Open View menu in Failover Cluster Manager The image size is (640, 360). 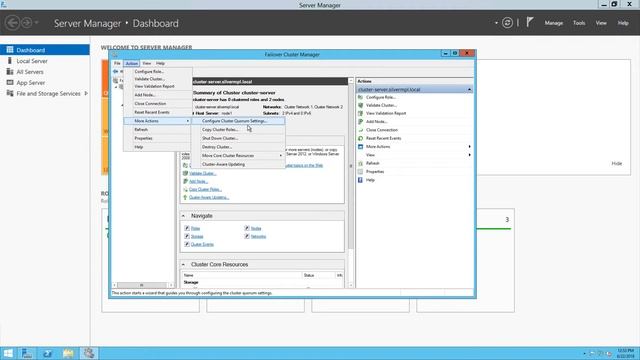coord(147,63)
